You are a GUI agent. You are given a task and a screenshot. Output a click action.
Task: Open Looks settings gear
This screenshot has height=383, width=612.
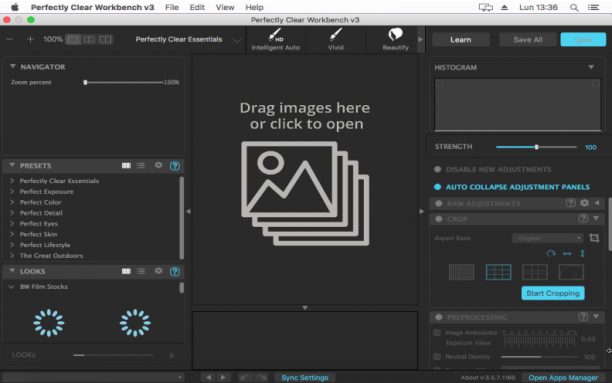[158, 271]
